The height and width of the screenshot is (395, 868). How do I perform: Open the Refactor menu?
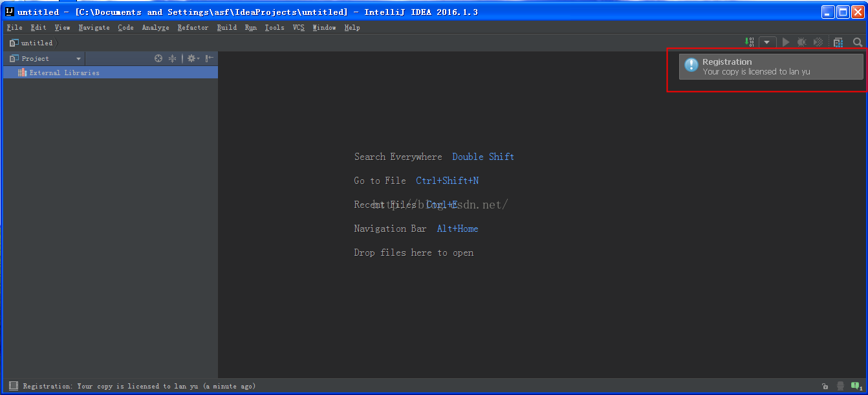pos(193,27)
